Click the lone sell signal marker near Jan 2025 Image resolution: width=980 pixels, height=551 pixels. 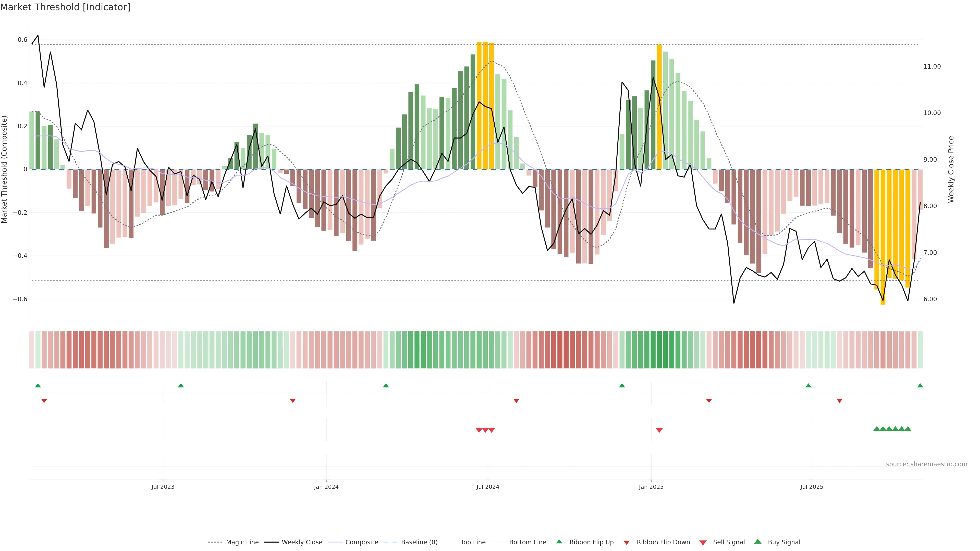pyautogui.click(x=659, y=430)
